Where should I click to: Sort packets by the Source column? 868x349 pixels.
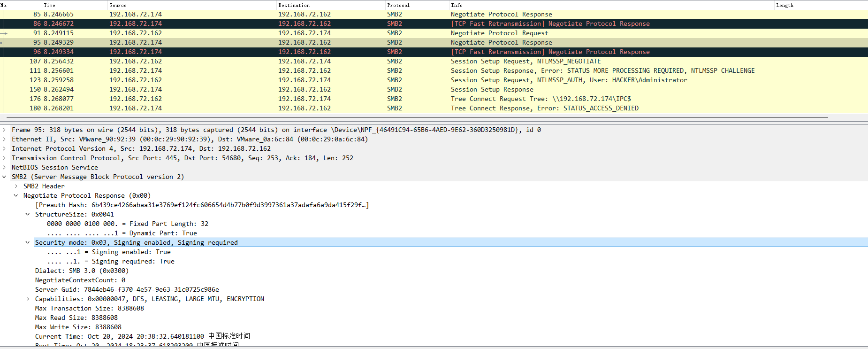click(192, 5)
